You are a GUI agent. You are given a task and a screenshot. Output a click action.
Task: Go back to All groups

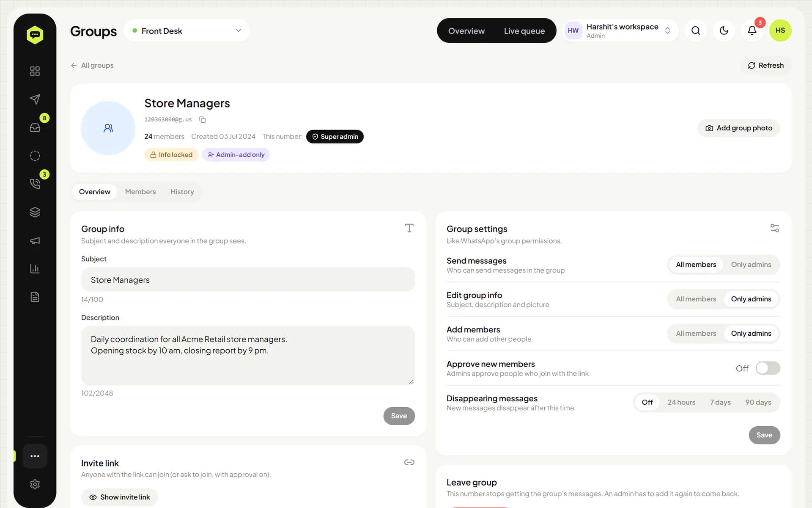pyautogui.click(x=92, y=65)
